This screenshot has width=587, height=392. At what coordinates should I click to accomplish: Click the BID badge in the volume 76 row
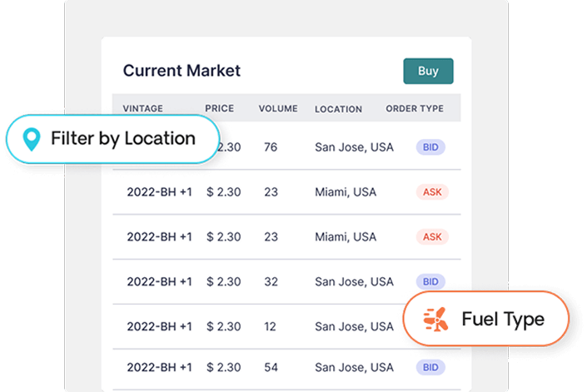pos(430,147)
